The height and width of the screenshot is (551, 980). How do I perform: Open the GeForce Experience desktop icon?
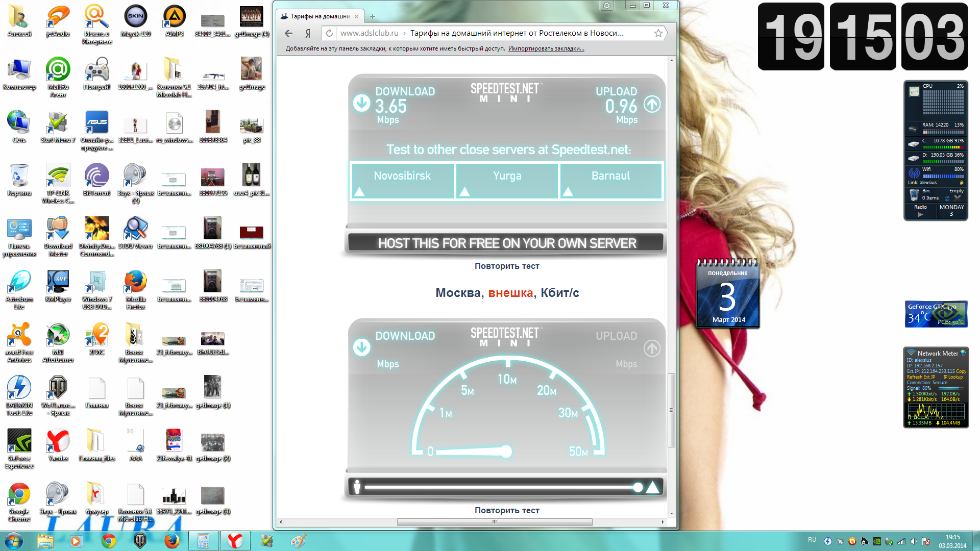[x=19, y=448]
